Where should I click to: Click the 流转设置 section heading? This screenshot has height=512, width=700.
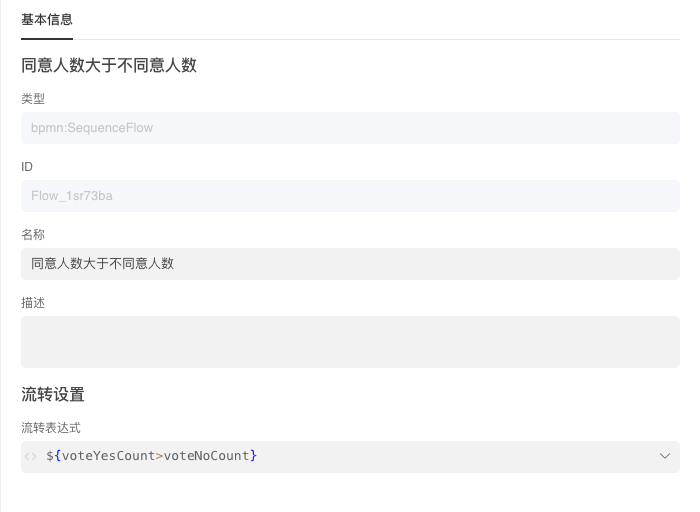(53, 394)
